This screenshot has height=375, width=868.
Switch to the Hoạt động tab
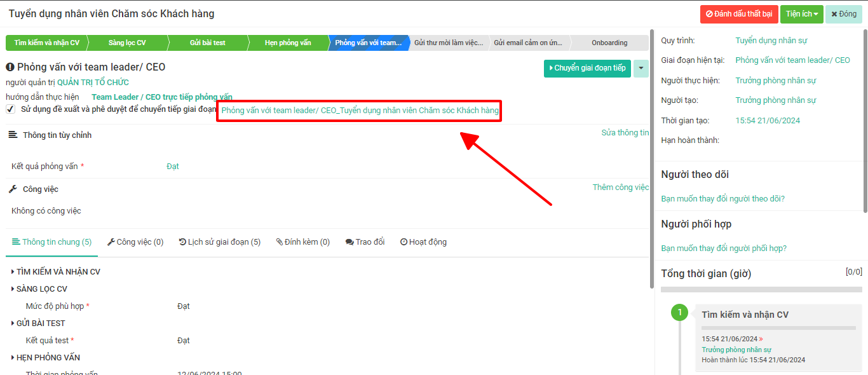[423, 242]
